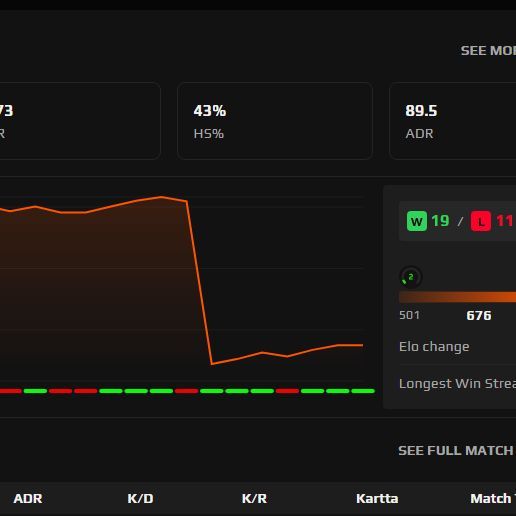516x516 pixels.
Task: Click the 501 Elo lower bound
Action: point(409,315)
